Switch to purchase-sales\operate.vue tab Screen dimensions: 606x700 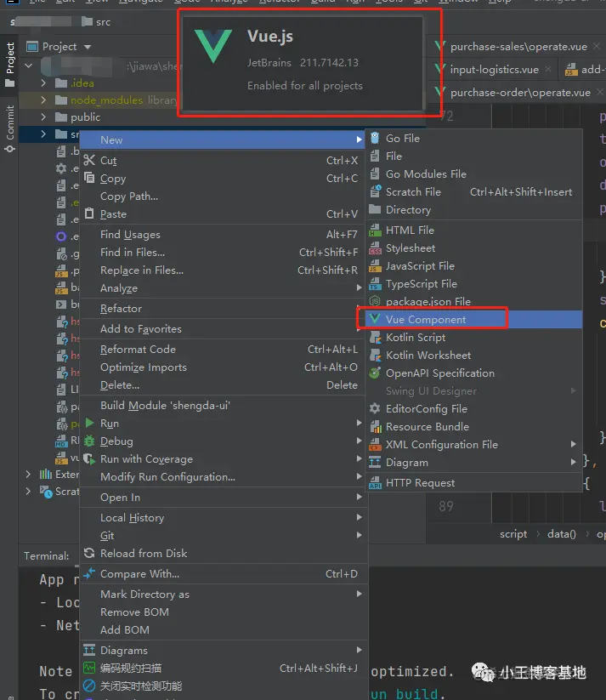coord(518,47)
